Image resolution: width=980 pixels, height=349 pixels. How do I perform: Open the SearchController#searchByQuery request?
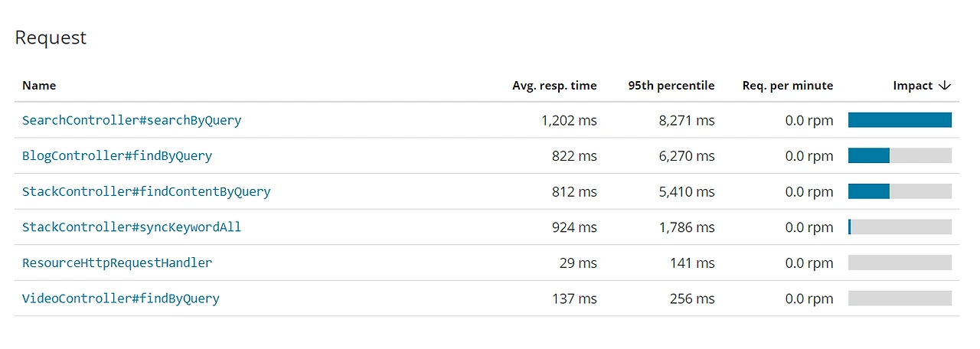(132, 120)
